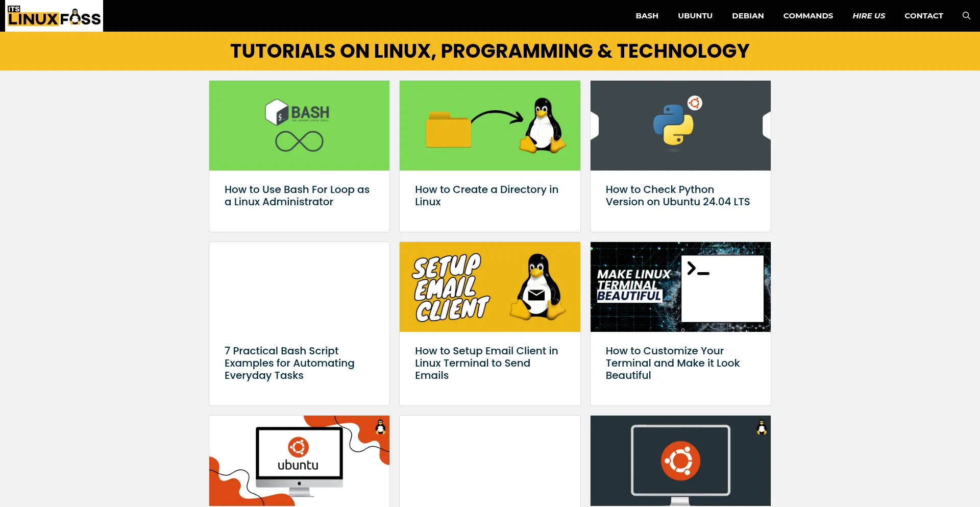Open the CONTACT page

click(x=923, y=15)
